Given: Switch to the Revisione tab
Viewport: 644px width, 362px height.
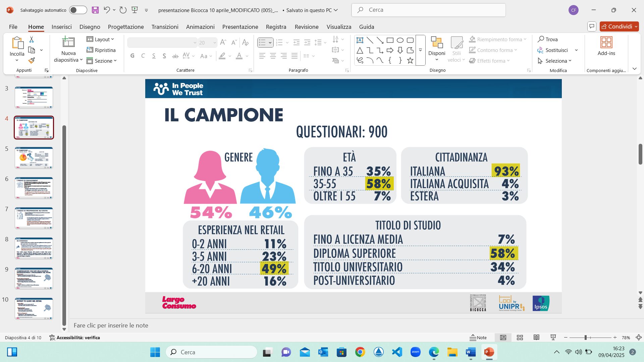Looking at the screenshot, I should click(x=307, y=27).
